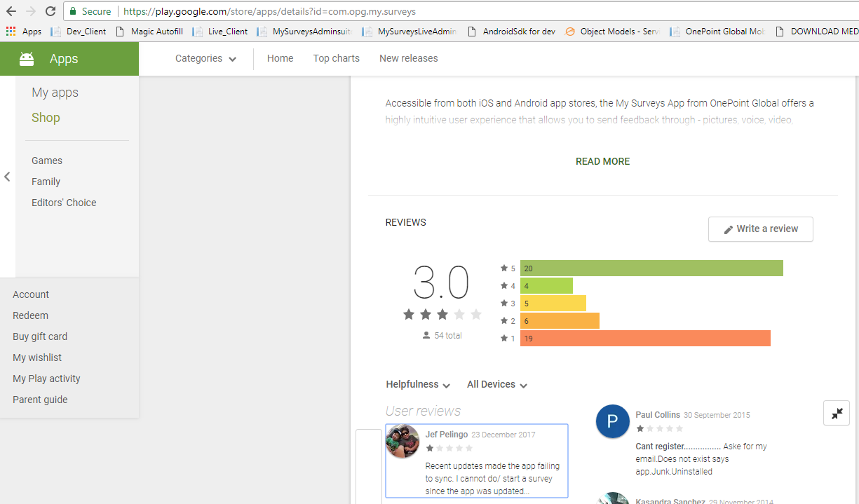Click reviewer name Paul Collins

[x=658, y=415]
